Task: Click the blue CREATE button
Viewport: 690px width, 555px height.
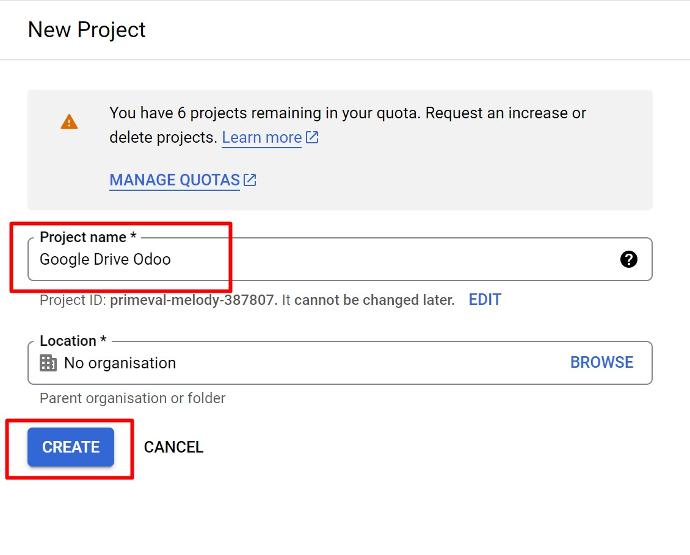Action: (70, 447)
